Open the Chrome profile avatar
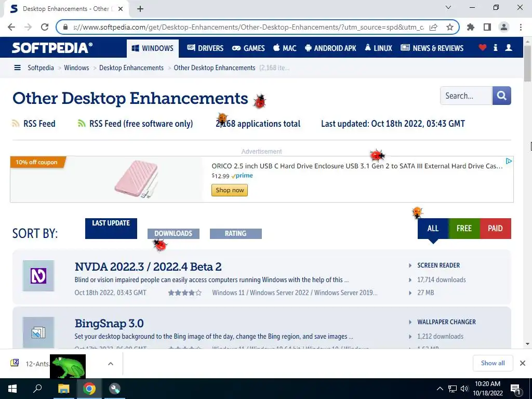Image resolution: width=532 pixels, height=399 pixels. 504,27
